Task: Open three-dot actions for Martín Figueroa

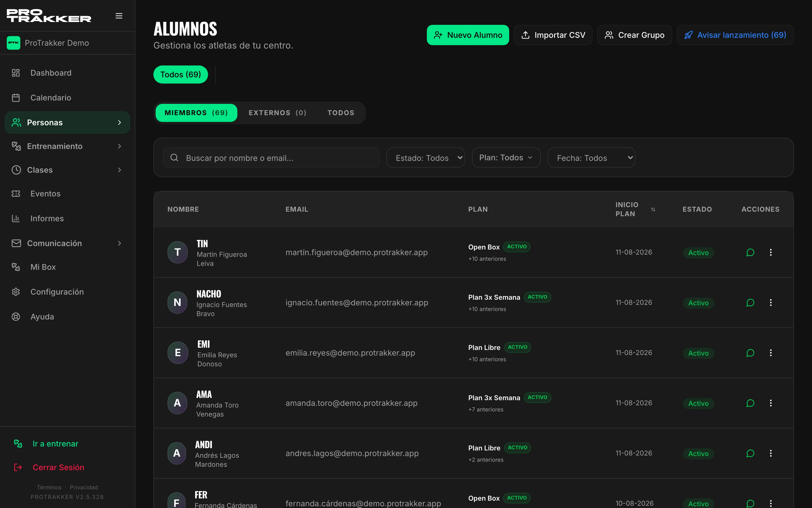Action: [771, 252]
